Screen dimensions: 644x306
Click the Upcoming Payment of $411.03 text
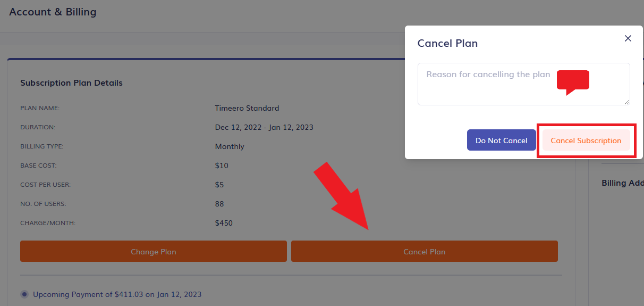pos(117,294)
